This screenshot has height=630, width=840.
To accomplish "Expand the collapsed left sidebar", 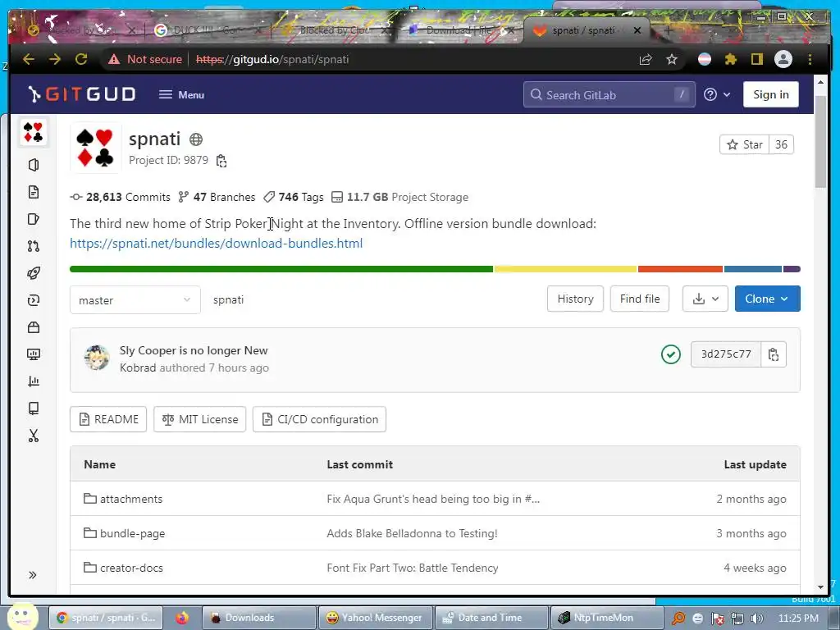I will tap(33, 575).
